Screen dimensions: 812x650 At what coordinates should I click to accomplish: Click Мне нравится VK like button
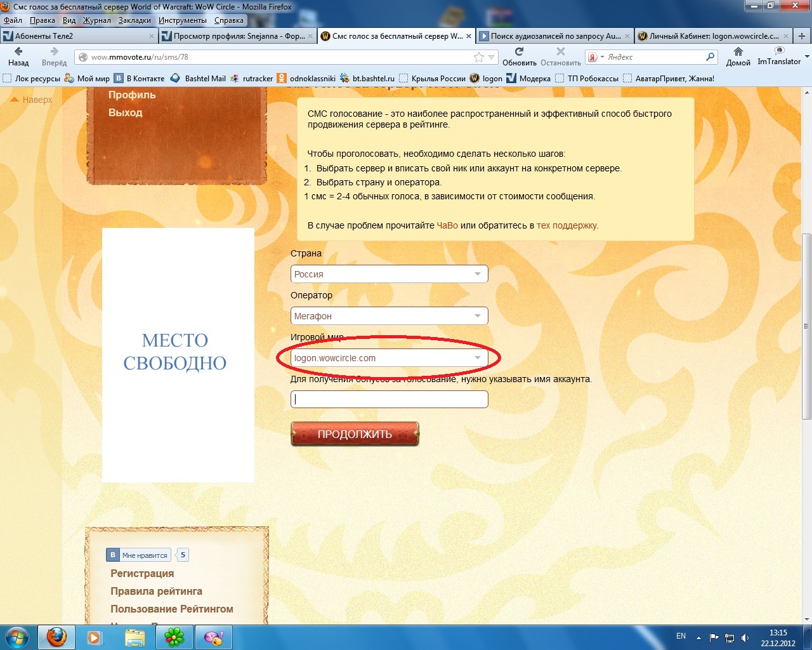[x=138, y=555]
